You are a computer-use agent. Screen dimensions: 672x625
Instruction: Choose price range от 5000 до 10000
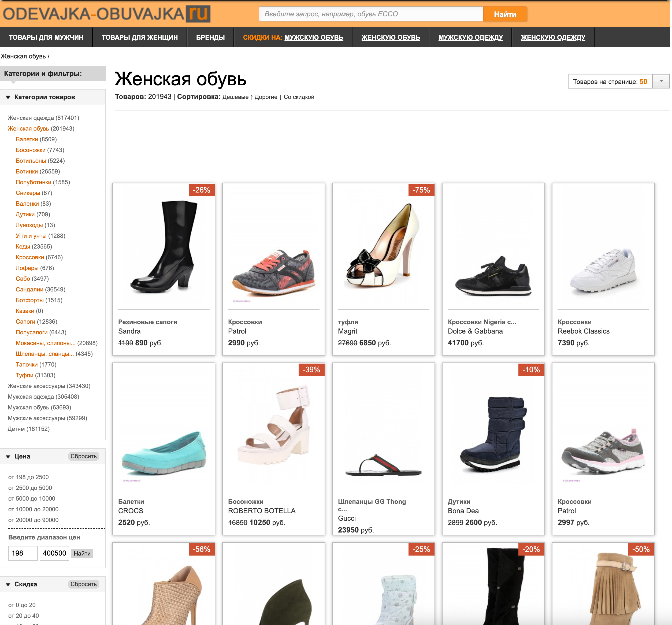(x=32, y=498)
